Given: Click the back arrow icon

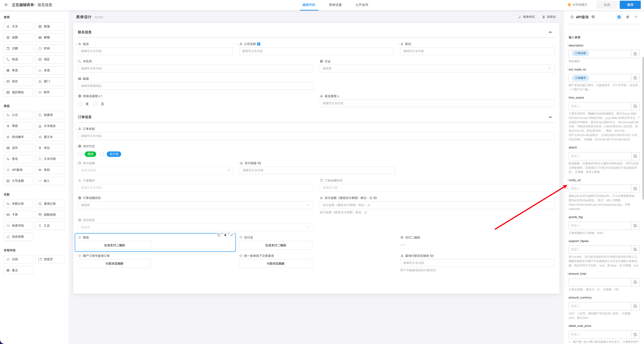Looking at the screenshot, I should (6, 5).
